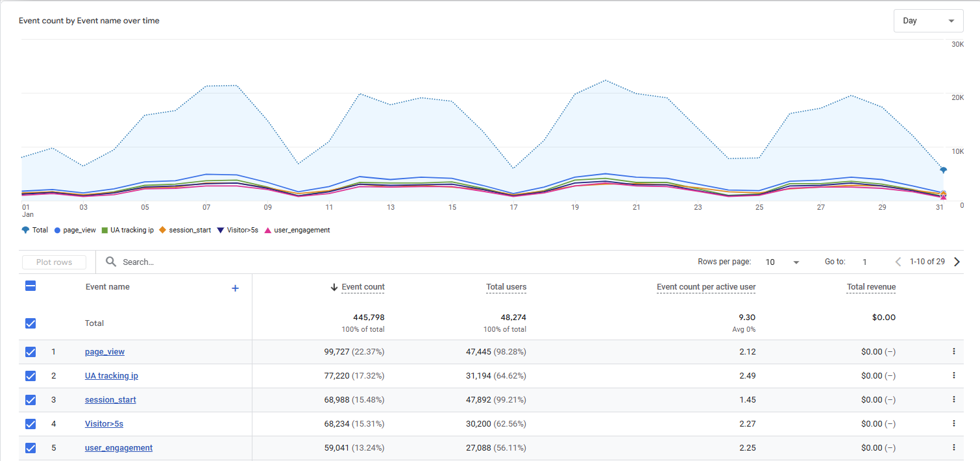Expand the Rows per page dropdown
Image resolution: width=980 pixels, height=461 pixels.
tap(782, 262)
